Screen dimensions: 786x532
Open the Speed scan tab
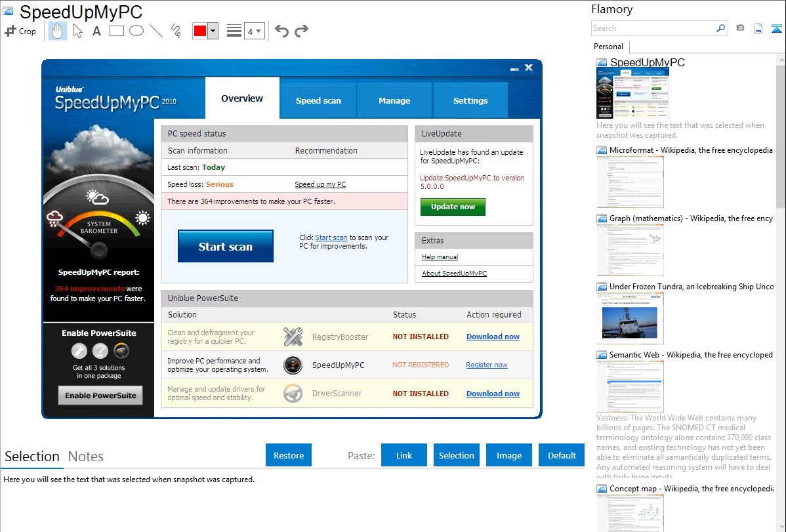pyautogui.click(x=318, y=100)
